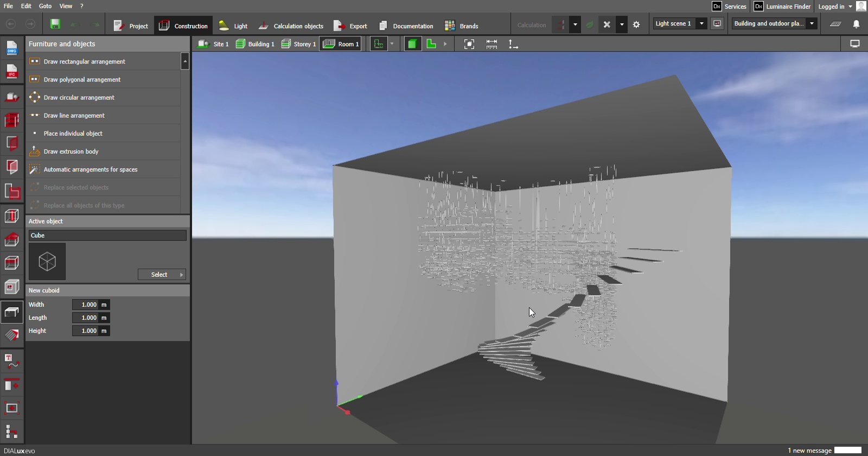The width and height of the screenshot is (868, 456).
Task: Select the framed view tool with red corners
Action: point(11,408)
